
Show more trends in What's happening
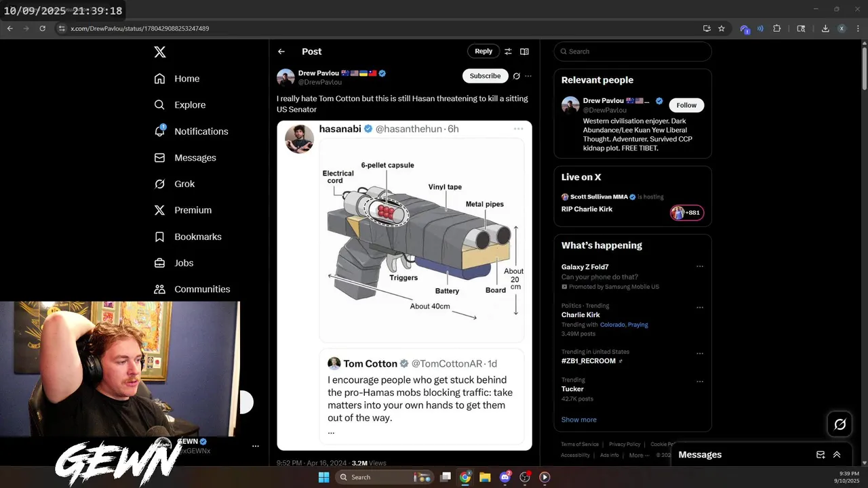coord(579,420)
